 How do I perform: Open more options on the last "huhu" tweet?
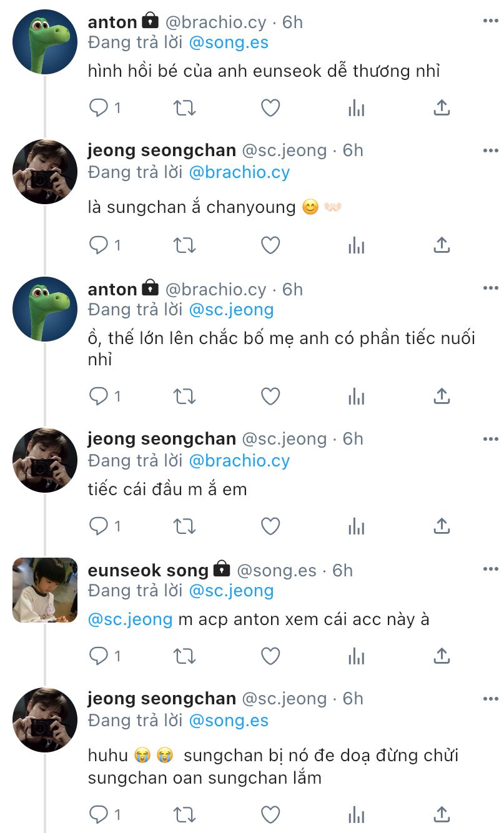click(490, 697)
